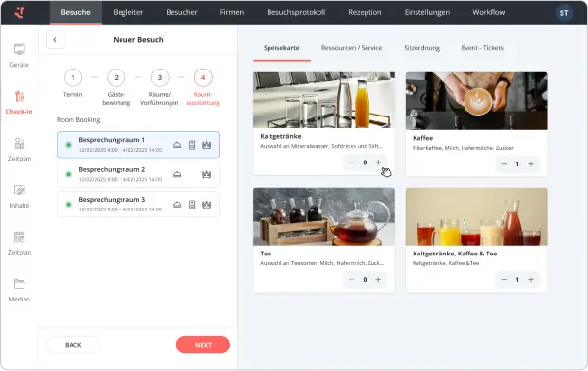Switch to the Speisekarte tab
This screenshot has height=371, width=588.
click(281, 48)
